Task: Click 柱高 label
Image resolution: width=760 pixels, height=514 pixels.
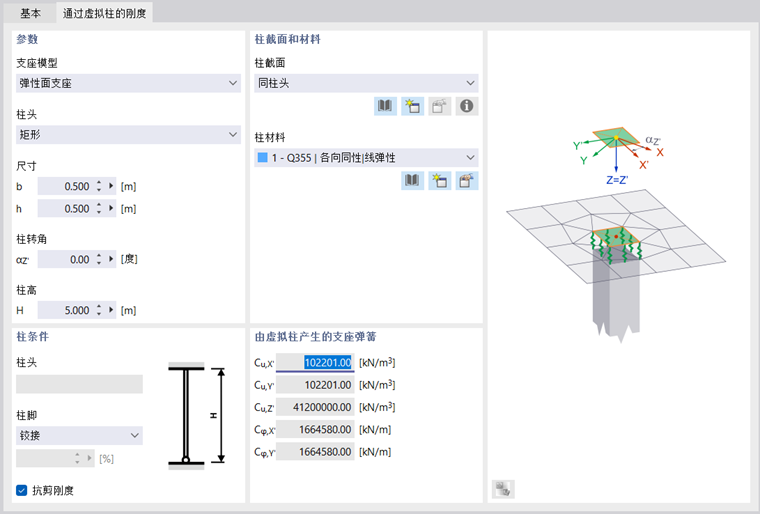Action: tap(26, 290)
